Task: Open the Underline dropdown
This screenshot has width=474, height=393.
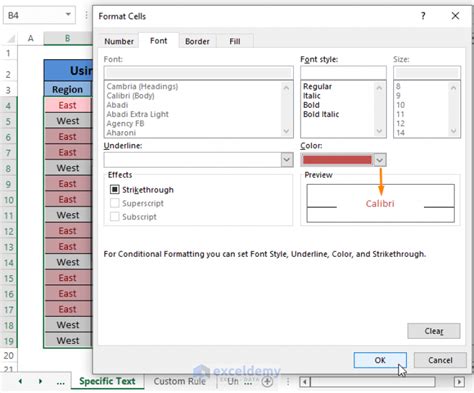Action: point(286,160)
